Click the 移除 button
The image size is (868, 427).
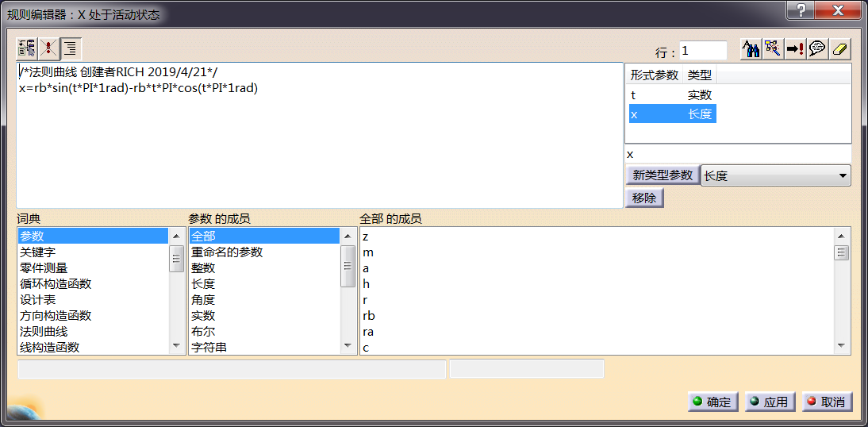(644, 198)
